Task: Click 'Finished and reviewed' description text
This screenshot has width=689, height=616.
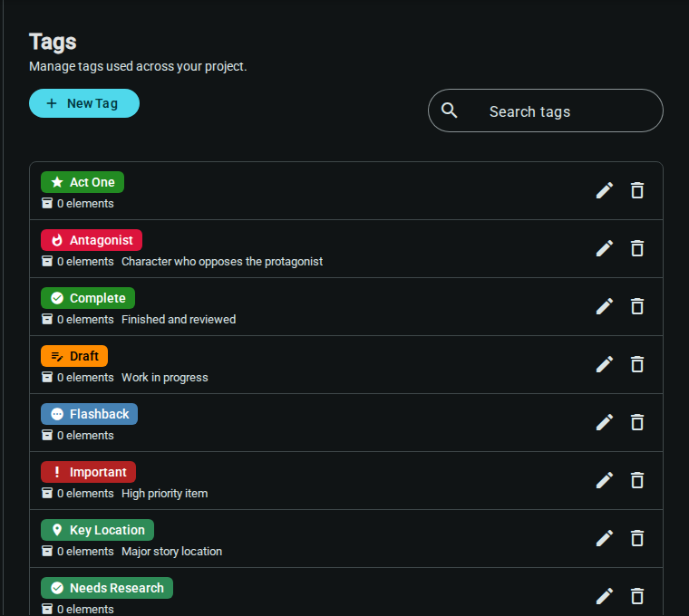Action: pyautogui.click(x=179, y=320)
